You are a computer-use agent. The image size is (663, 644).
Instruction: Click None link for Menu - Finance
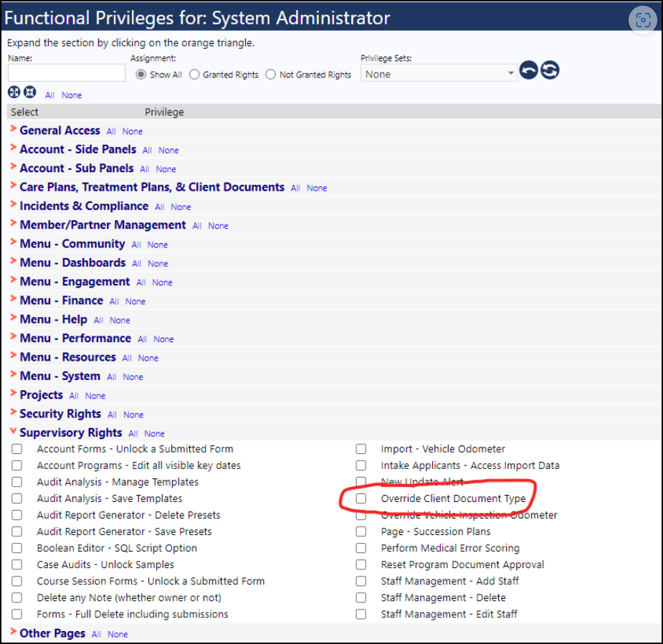[x=135, y=301]
